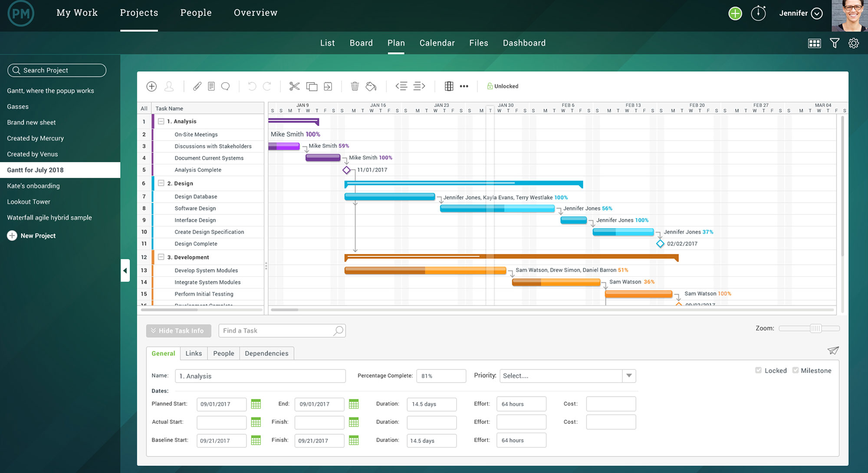The image size is (868, 473).
Task: Switch to the People tab in task info
Action: 224,353
